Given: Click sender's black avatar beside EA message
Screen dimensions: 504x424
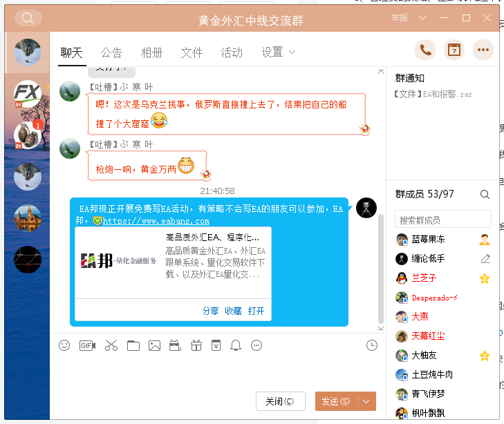Looking at the screenshot, I should click(366, 208).
